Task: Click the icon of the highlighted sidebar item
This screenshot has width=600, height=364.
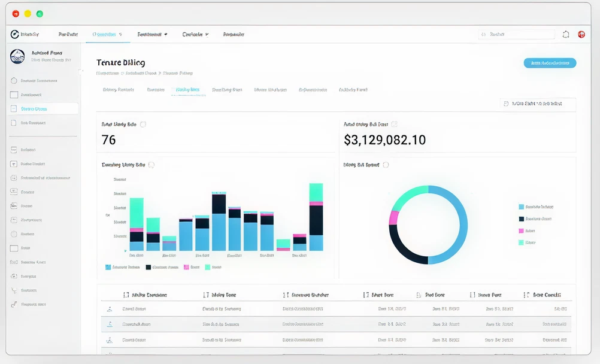Action: 14,109
